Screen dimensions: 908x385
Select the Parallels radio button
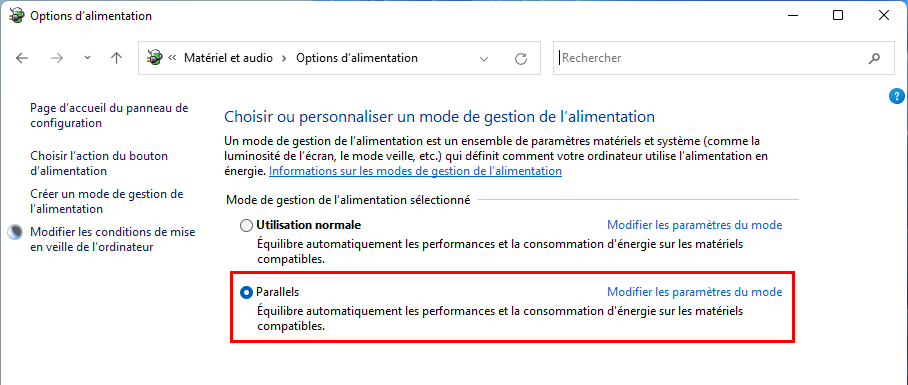tap(246, 292)
